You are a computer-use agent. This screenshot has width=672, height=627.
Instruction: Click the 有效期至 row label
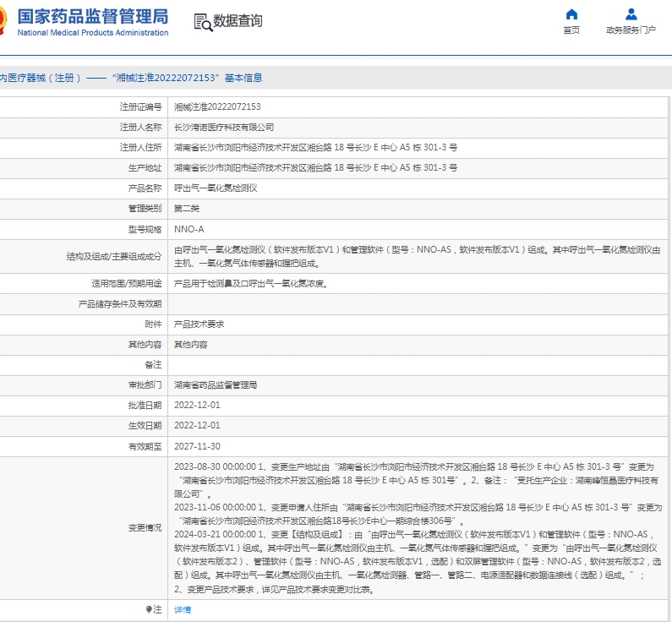[x=145, y=446]
